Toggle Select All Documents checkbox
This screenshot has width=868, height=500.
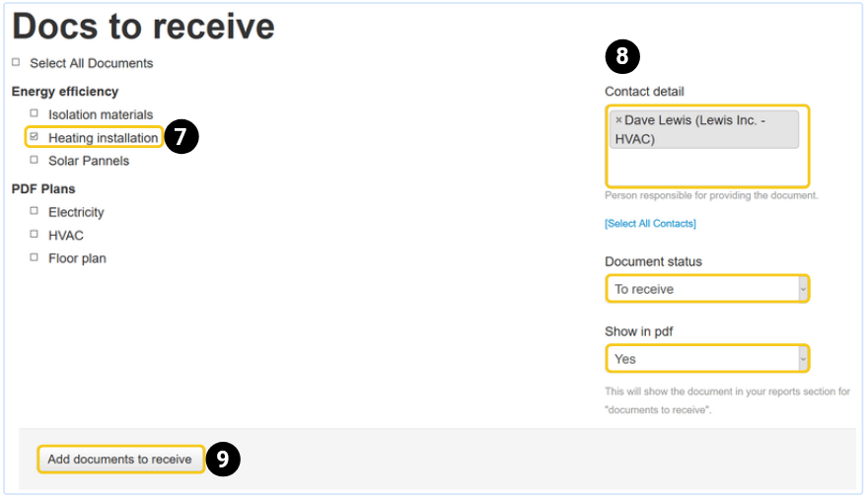pos(16,62)
